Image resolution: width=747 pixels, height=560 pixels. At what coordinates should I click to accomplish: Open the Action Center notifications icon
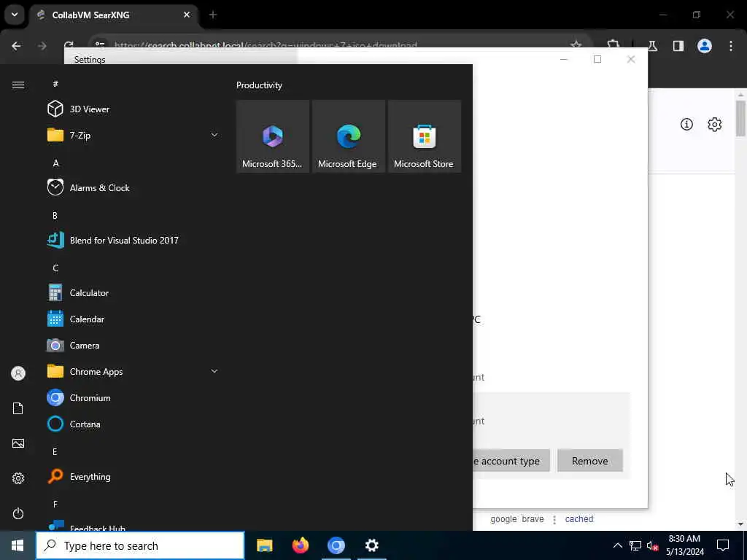(723, 545)
